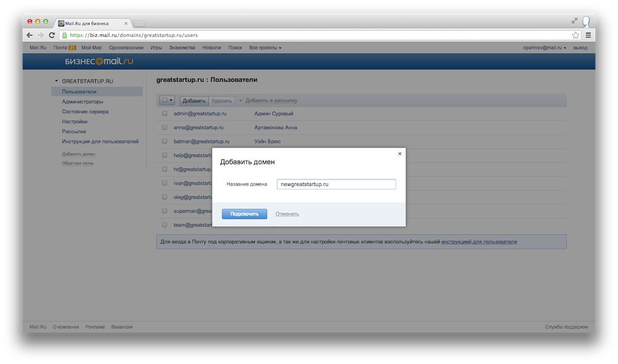Open Игры in top navigation

pos(156,48)
